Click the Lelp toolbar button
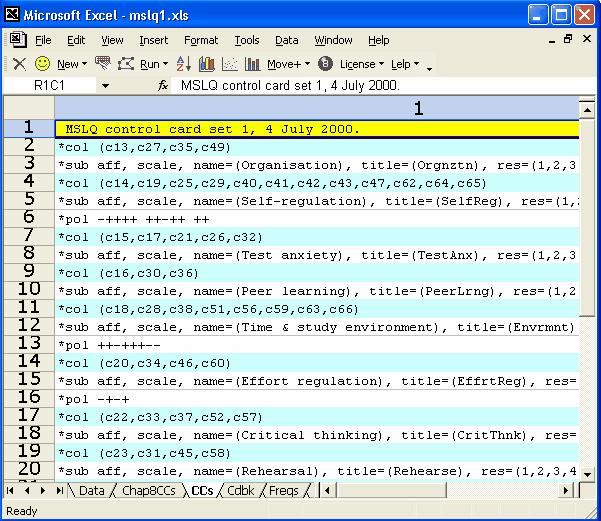The height and width of the screenshot is (521, 601). click(x=405, y=64)
